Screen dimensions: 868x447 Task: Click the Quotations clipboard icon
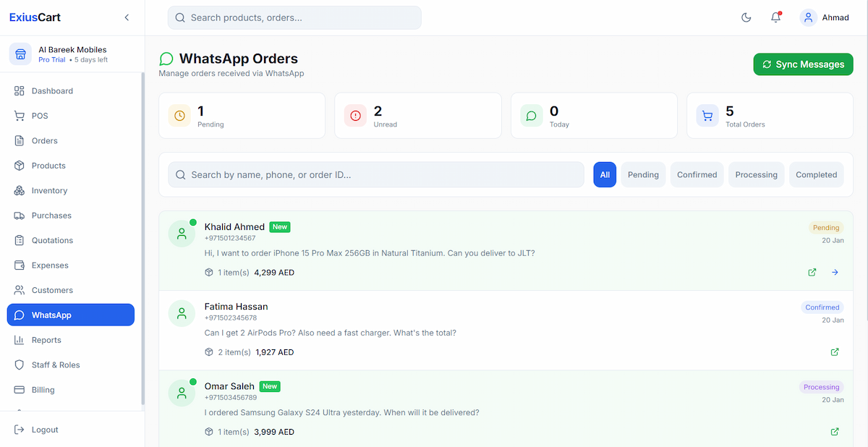click(x=20, y=240)
